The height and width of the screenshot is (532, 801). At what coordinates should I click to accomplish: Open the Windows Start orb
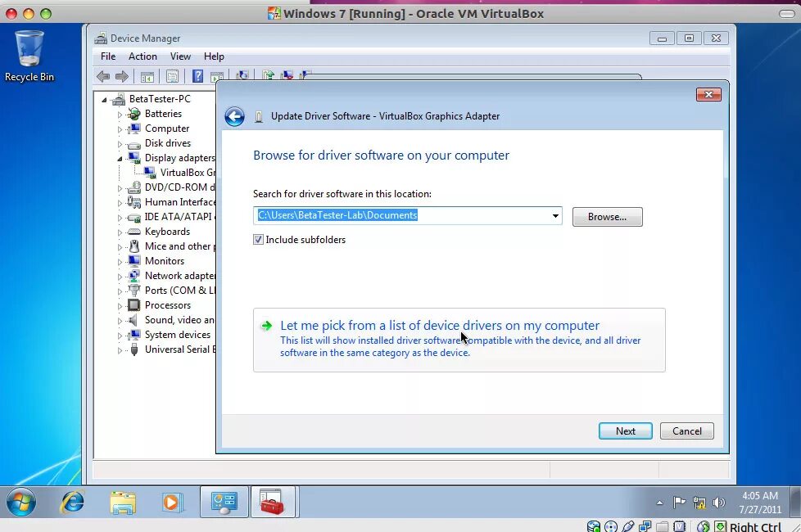click(21, 503)
